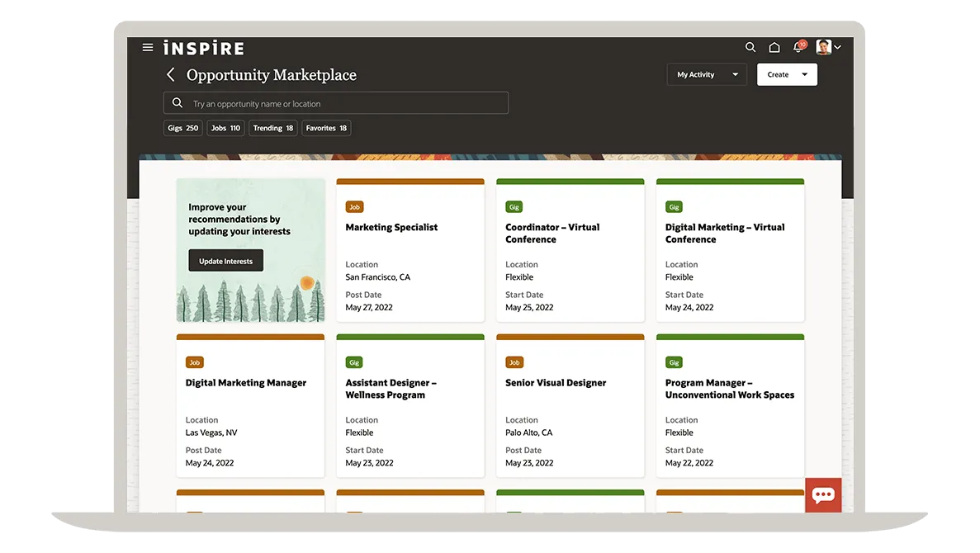The height and width of the screenshot is (553, 980).
Task: Select the Assistant Designer – Wellness Program gig card
Action: coord(410,405)
